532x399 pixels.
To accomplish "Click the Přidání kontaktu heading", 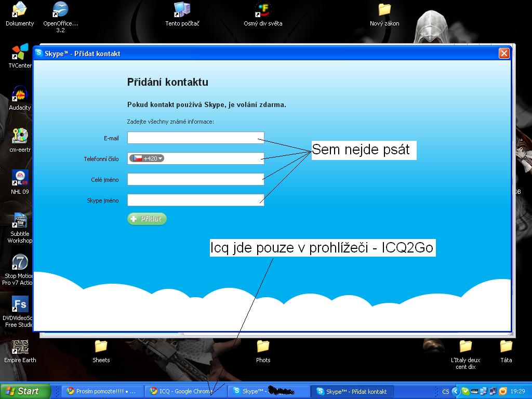I will pos(168,82).
